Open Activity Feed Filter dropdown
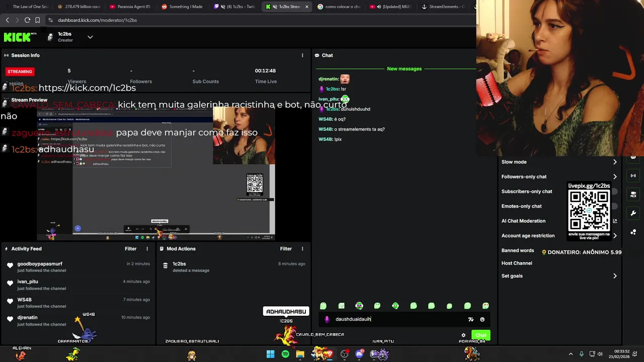644x362 pixels. (130, 249)
